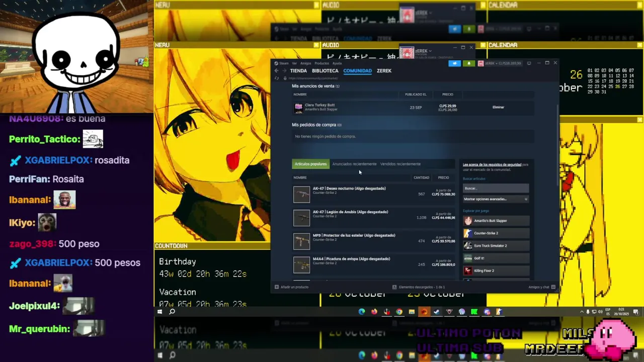Open M4A4 Picadura de avispa listing title
Screen dimensions: 644x362
tap(351, 259)
